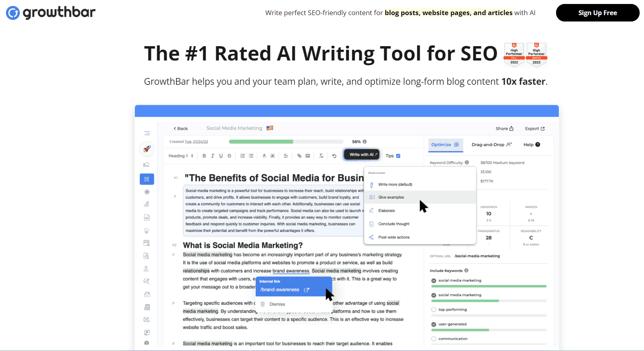The image size is (644, 351).
Task: Insert a bulleted list
Action: coord(251,156)
